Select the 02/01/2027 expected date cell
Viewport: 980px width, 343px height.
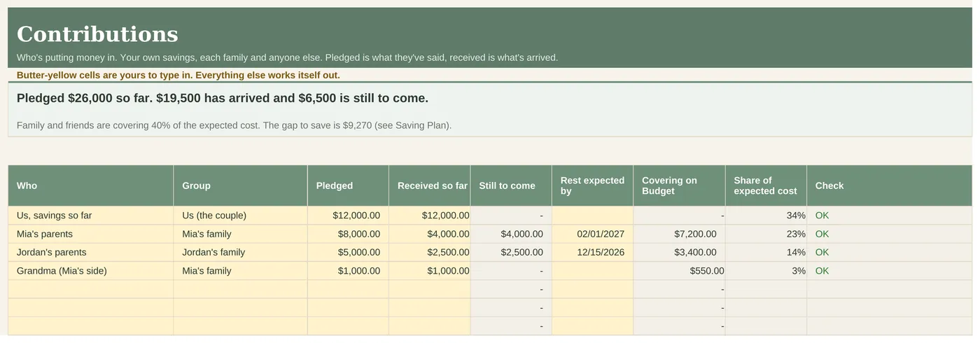click(593, 234)
